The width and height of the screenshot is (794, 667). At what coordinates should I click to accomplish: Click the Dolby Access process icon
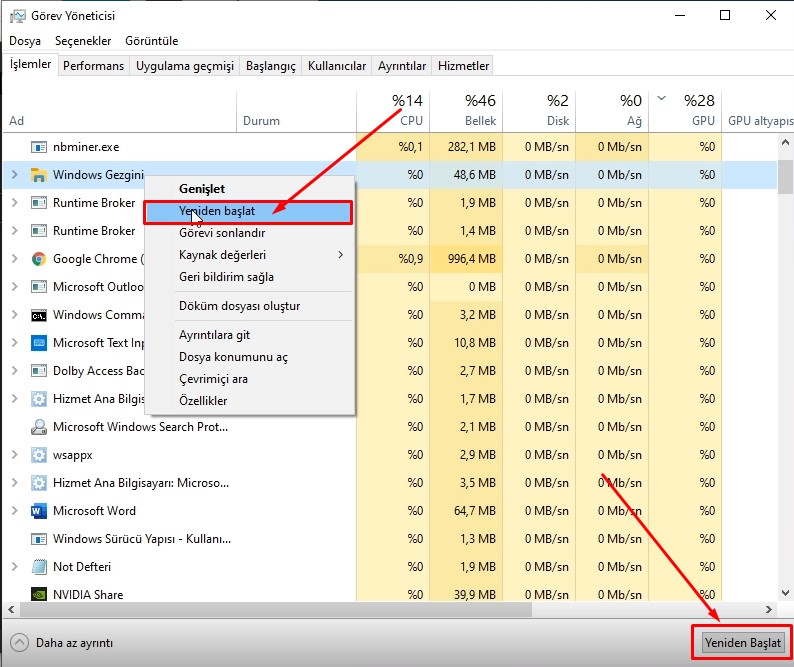[38, 371]
